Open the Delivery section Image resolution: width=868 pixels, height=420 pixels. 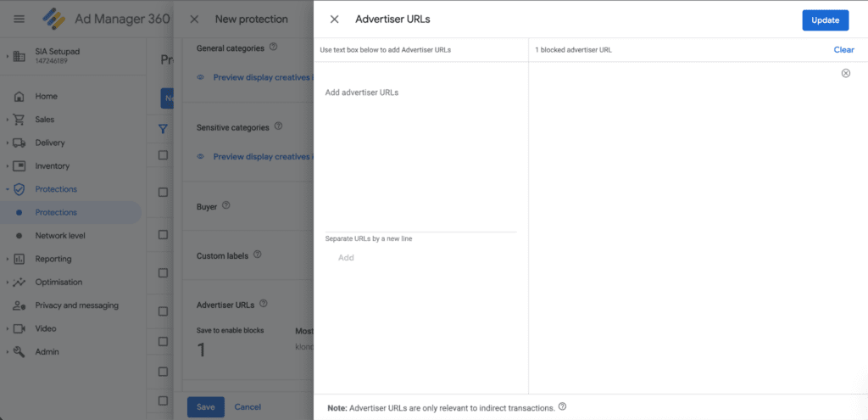(50, 143)
